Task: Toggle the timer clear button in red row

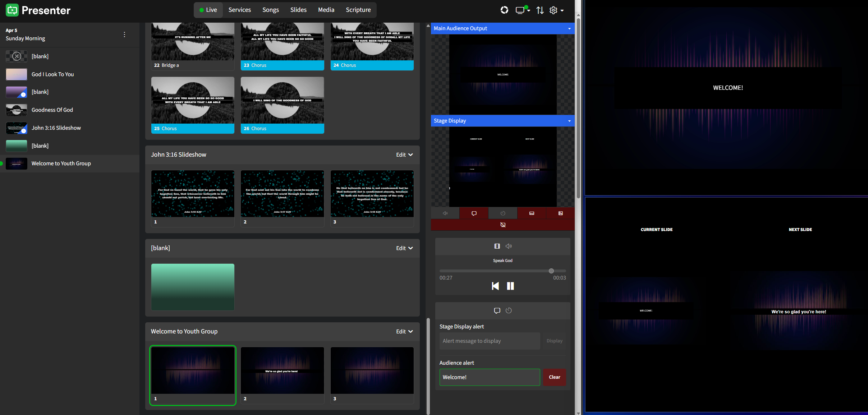Action: (503, 213)
